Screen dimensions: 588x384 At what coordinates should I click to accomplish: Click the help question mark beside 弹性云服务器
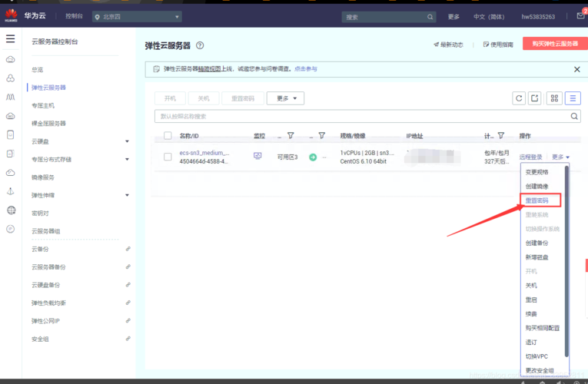[x=200, y=45]
